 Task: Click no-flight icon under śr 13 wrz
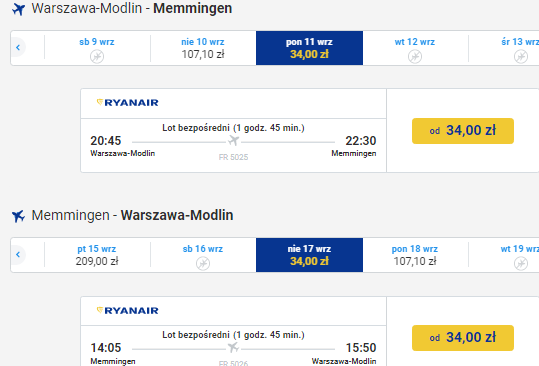(521, 56)
